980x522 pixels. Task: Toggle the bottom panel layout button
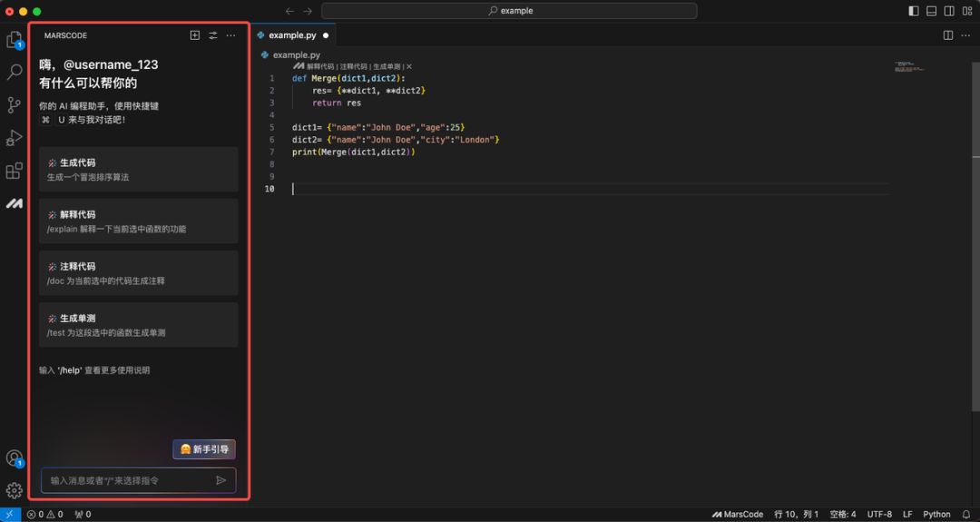pyautogui.click(x=931, y=11)
